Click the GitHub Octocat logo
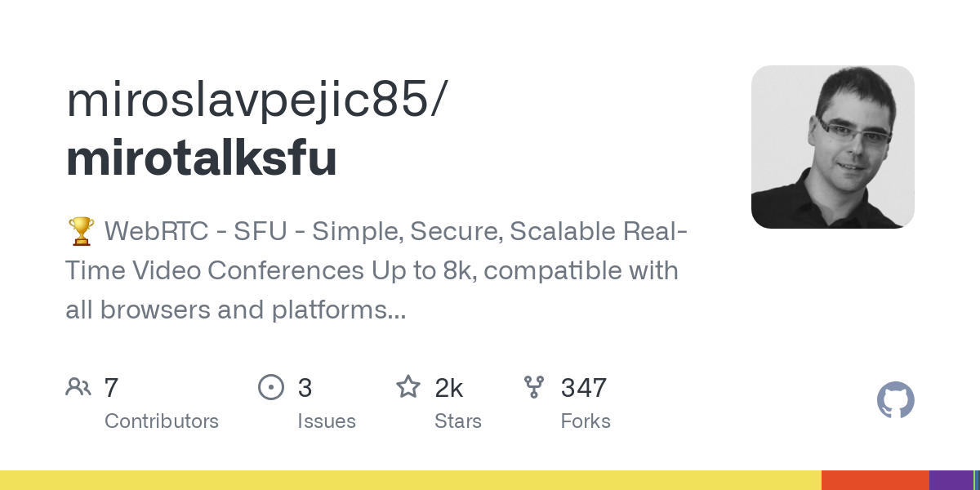Viewport: 980px width, 490px height. [895, 400]
